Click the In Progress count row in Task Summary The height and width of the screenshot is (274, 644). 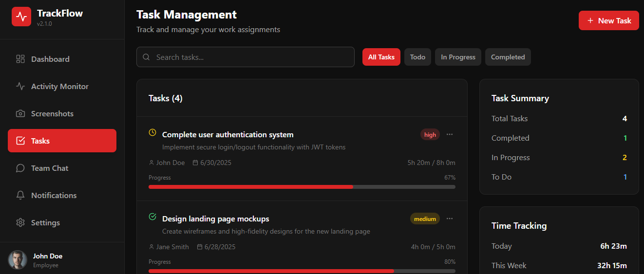559,158
